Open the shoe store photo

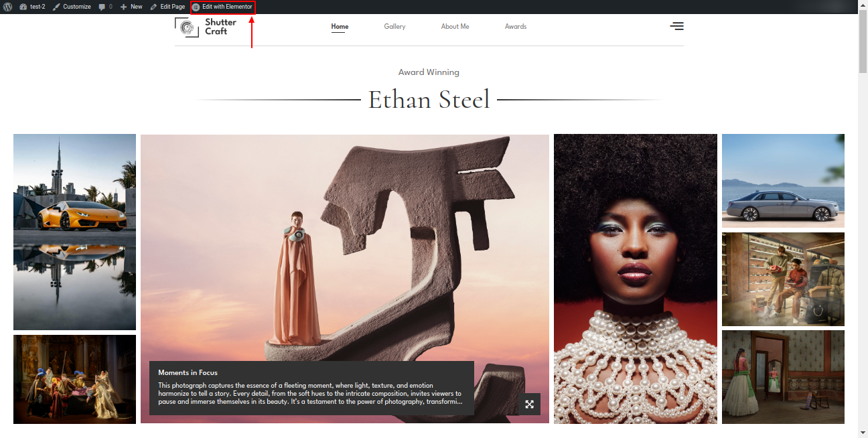point(783,279)
